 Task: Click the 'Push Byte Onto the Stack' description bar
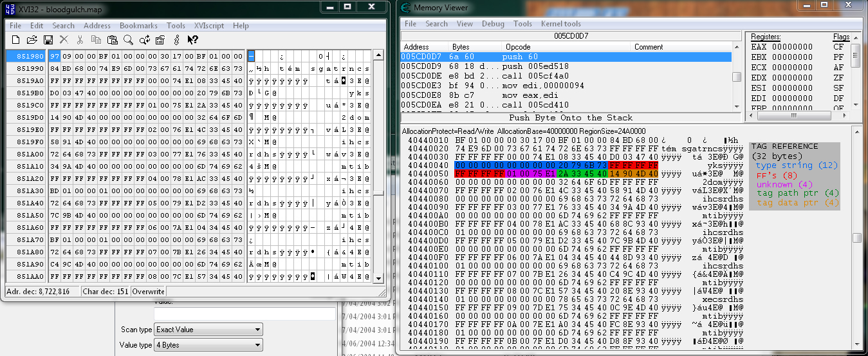571,118
